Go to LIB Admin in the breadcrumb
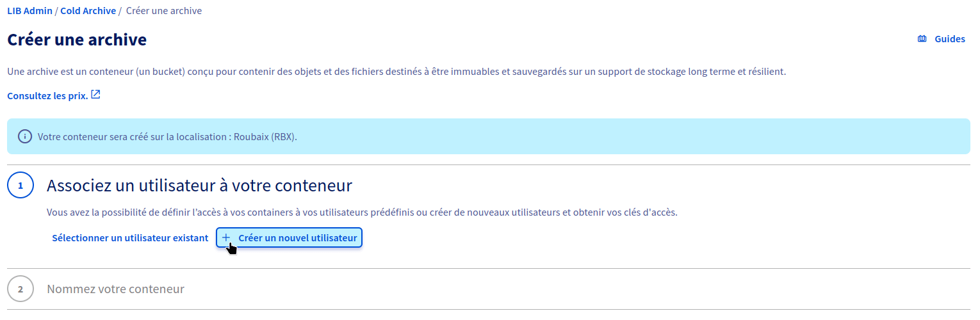The image size is (980, 320). [x=29, y=11]
